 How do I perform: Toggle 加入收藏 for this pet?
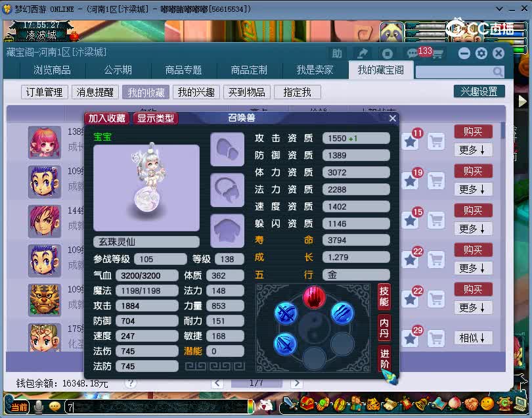107,118
